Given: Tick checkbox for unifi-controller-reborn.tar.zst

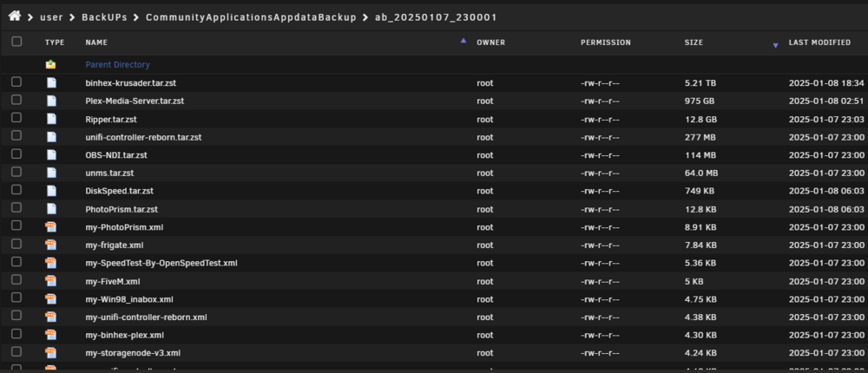Looking at the screenshot, I should [16, 135].
